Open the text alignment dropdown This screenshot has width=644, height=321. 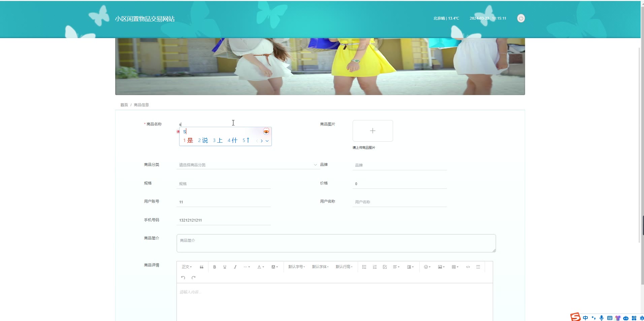pos(396,267)
